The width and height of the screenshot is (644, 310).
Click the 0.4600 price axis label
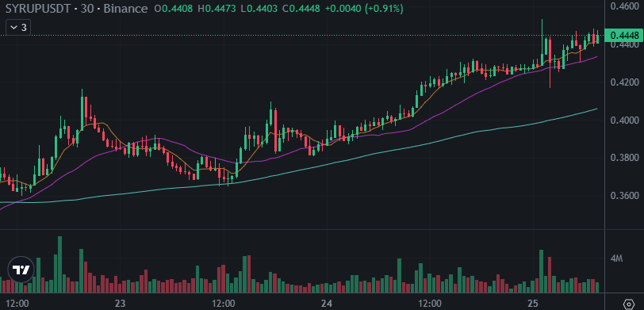click(x=624, y=6)
